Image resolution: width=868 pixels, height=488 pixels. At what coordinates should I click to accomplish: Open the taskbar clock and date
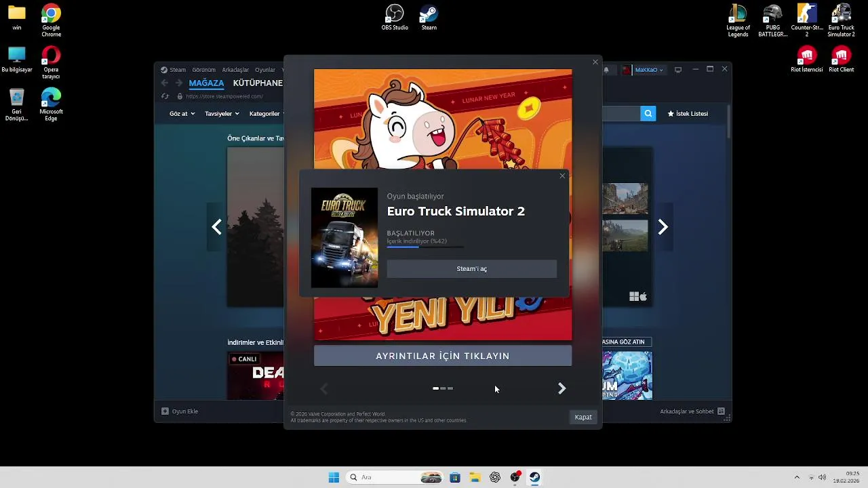click(848, 477)
